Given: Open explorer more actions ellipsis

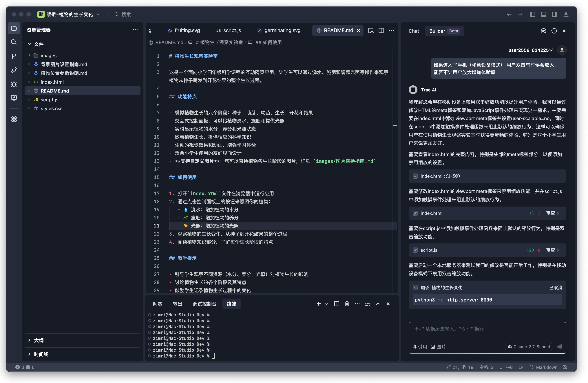Looking at the screenshot, I should [135, 30].
